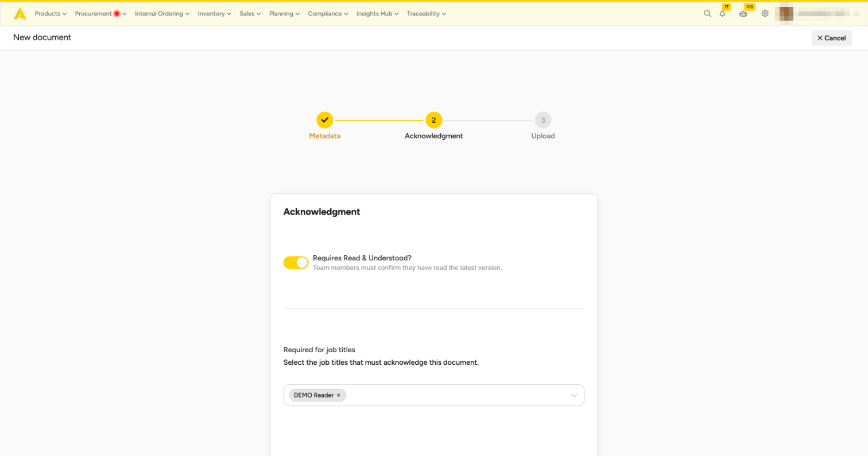Go back to the Metadata step label
The width and height of the screenshot is (868, 456).
(x=325, y=136)
